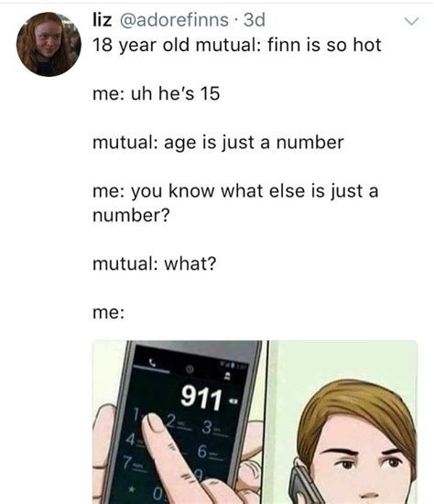Open the tweet options chevron menu
434x504 pixels.
tap(411, 21)
